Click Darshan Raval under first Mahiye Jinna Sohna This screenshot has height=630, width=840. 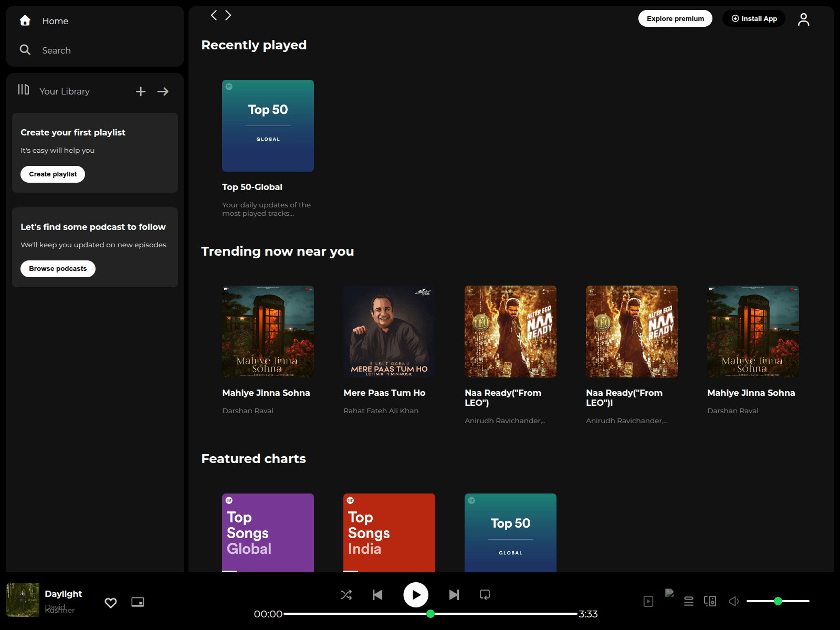[x=248, y=411]
